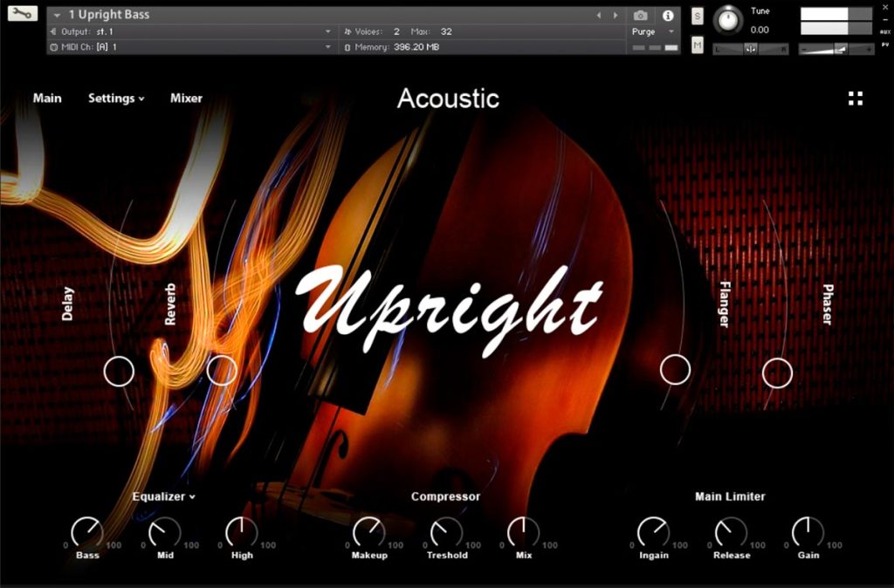Toggle the Mute M button
The image size is (894, 588).
[698, 44]
